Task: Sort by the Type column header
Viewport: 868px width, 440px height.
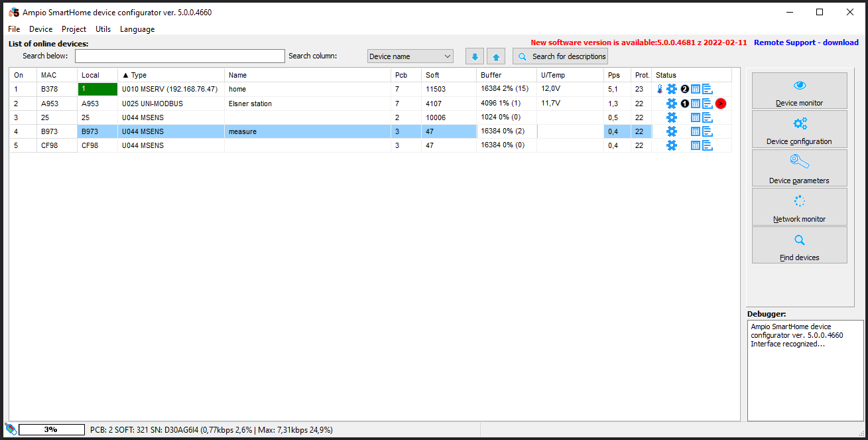Action: (x=171, y=75)
